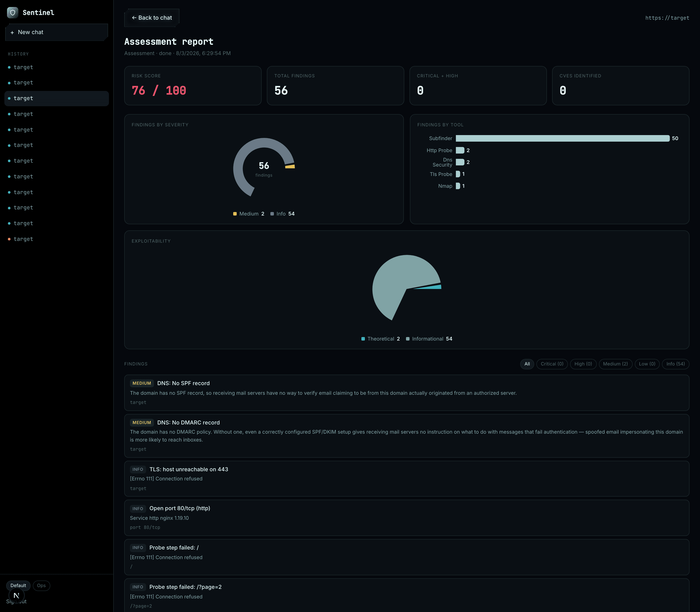Click the Theoretical legend square

(x=363, y=339)
